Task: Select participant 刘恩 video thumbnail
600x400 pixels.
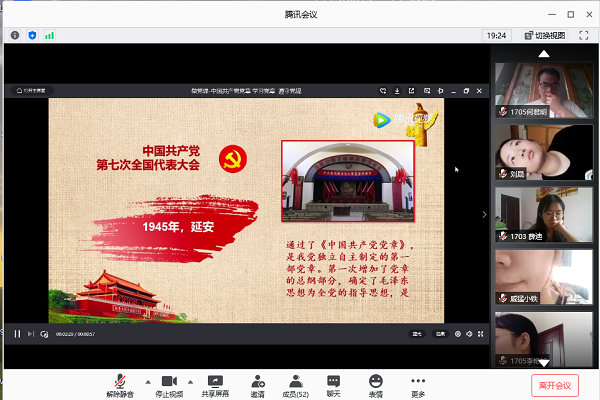Action: (x=541, y=152)
